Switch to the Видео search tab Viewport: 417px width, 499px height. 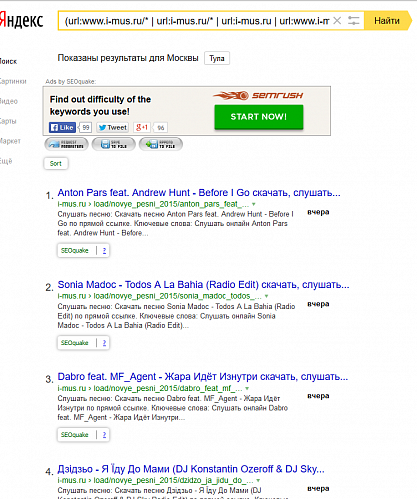tap(9, 101)
